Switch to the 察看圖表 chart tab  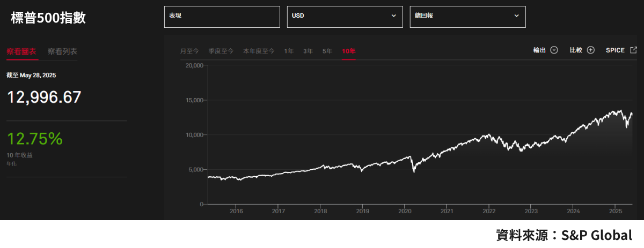(x=21, y=51)
